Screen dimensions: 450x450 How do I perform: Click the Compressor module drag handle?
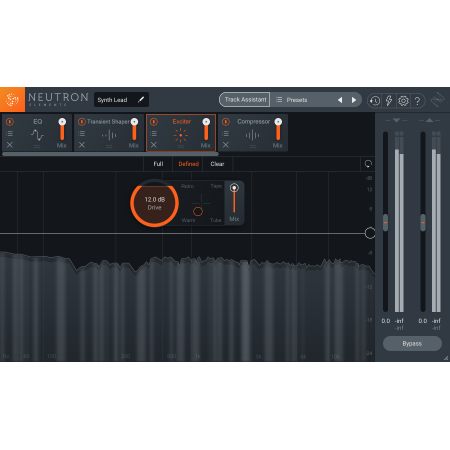(253, 146)
